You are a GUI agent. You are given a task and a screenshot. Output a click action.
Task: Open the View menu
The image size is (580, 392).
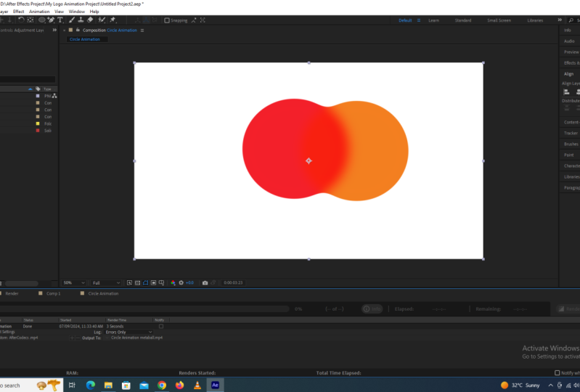tap(60, 12)
